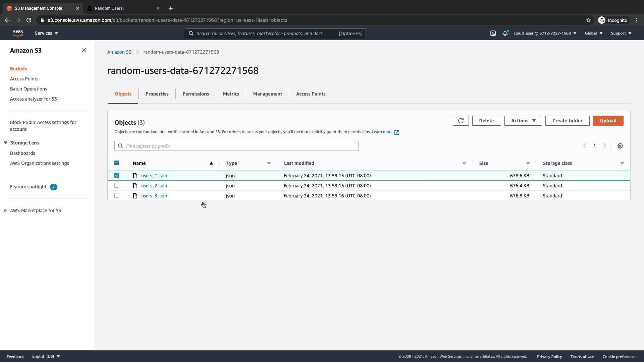Uncheck the users_1.json checkbox
The height and width of the screenshot is (362, 644).
click(x=117, y=175)
